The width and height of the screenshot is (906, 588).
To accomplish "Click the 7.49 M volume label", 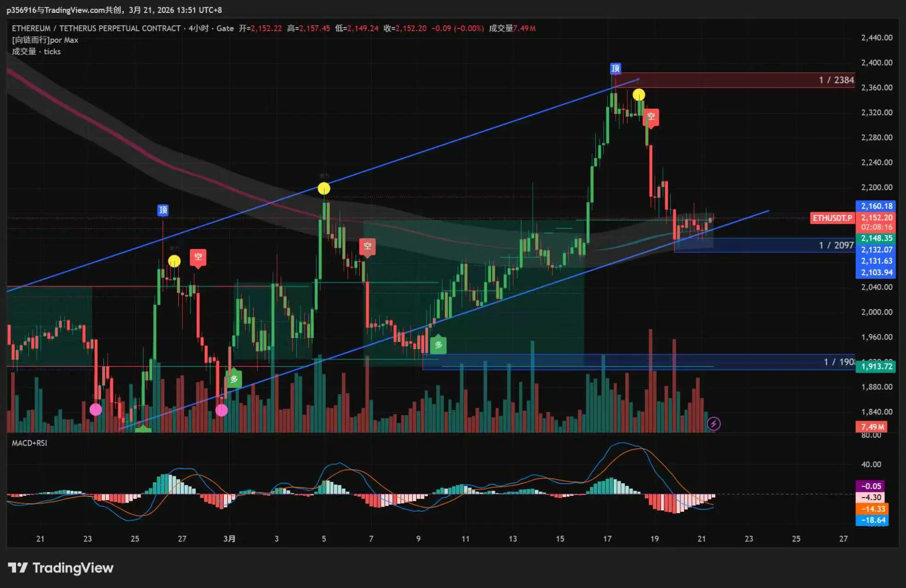I will tap(871, 427).
